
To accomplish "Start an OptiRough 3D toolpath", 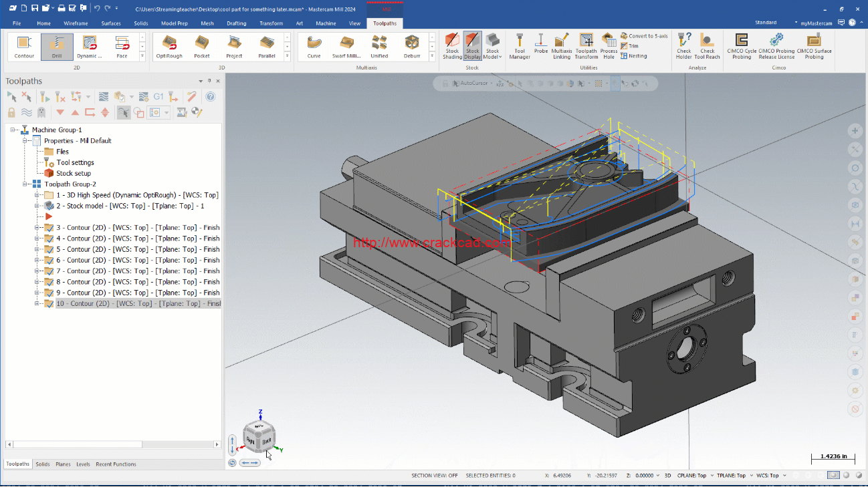I will 169,47.
